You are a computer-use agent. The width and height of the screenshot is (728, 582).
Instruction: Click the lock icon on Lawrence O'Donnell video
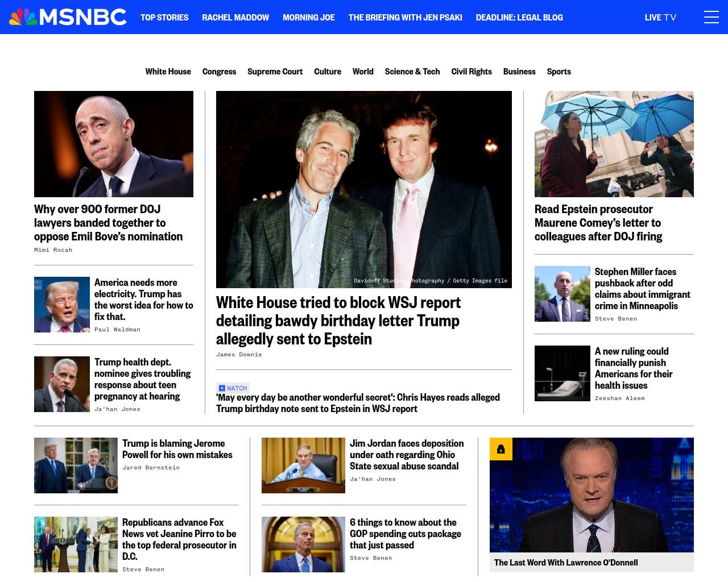tap(501, 449)
